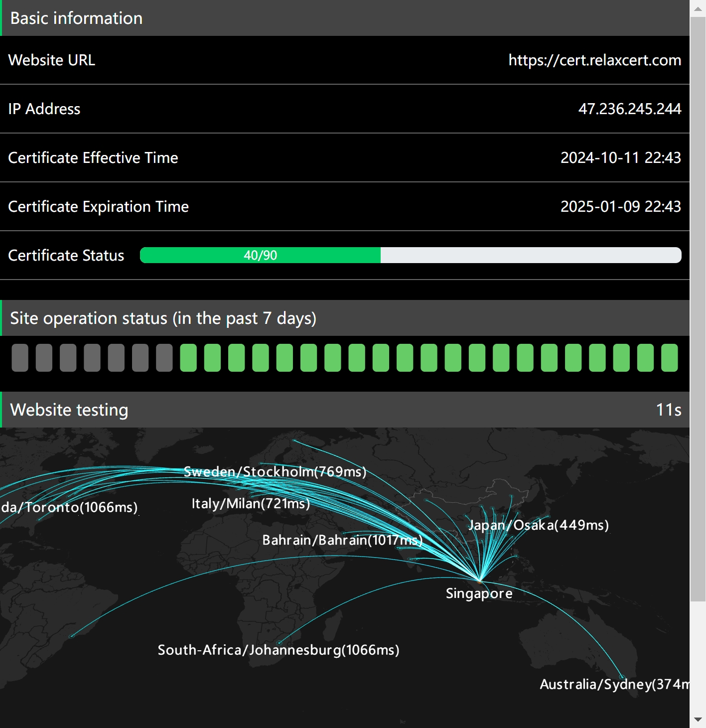Click the 40/90 certificate status progress bar

[411, 255]
